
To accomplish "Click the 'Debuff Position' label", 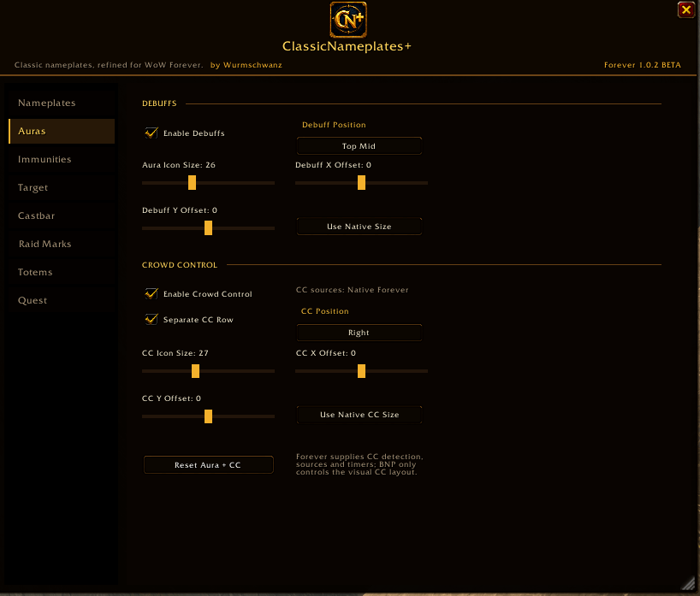I will [334, 125].
